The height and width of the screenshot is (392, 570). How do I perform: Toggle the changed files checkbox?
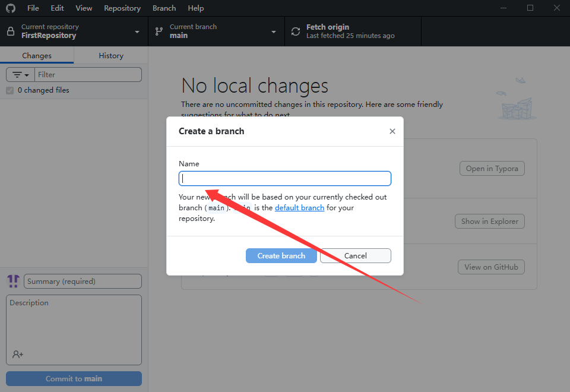point(9,90)
